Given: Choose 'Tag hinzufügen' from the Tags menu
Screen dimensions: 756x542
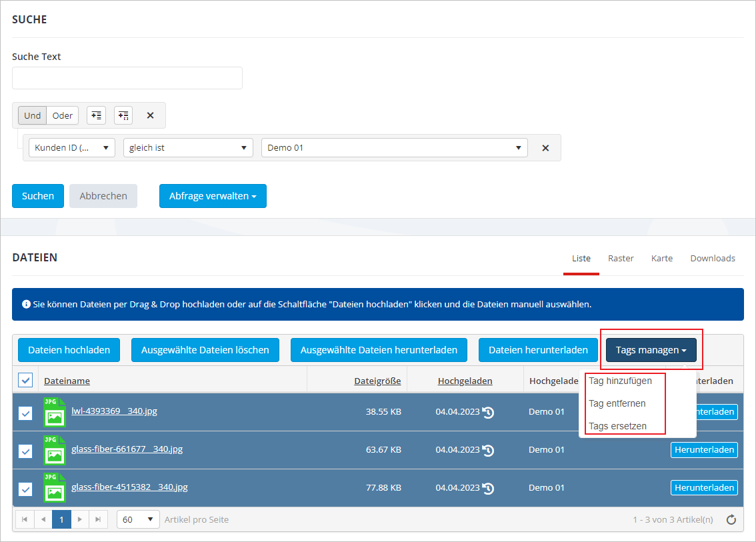Looking at the screenshot, I should (x=620, y=381).
